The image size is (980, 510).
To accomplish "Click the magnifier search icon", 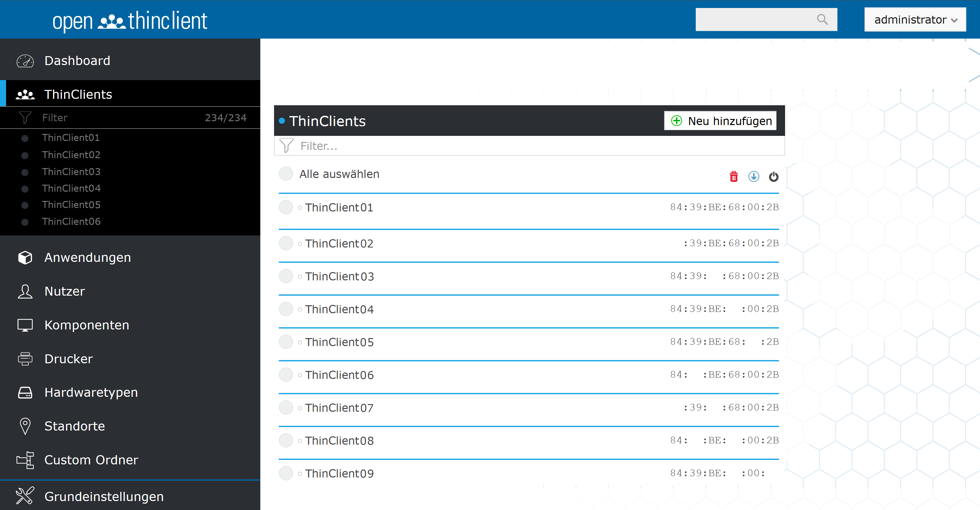I will pyautogui.click(x=822, y=19).
